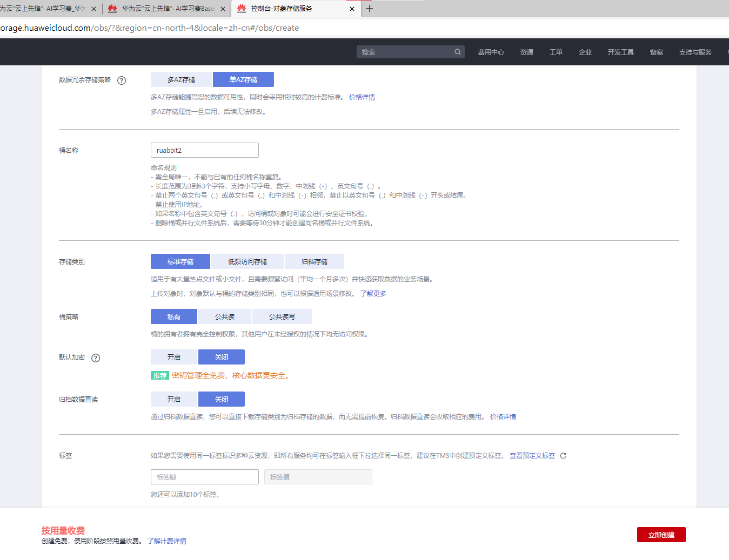
Task: Open help tooltip for 默认加密
Action: [x=96, y=358]
